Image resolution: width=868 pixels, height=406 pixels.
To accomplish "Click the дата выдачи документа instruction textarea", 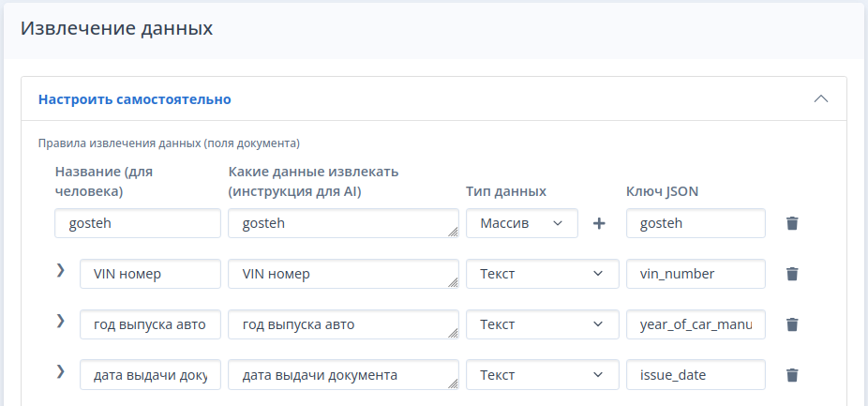I will pos(341,375).
